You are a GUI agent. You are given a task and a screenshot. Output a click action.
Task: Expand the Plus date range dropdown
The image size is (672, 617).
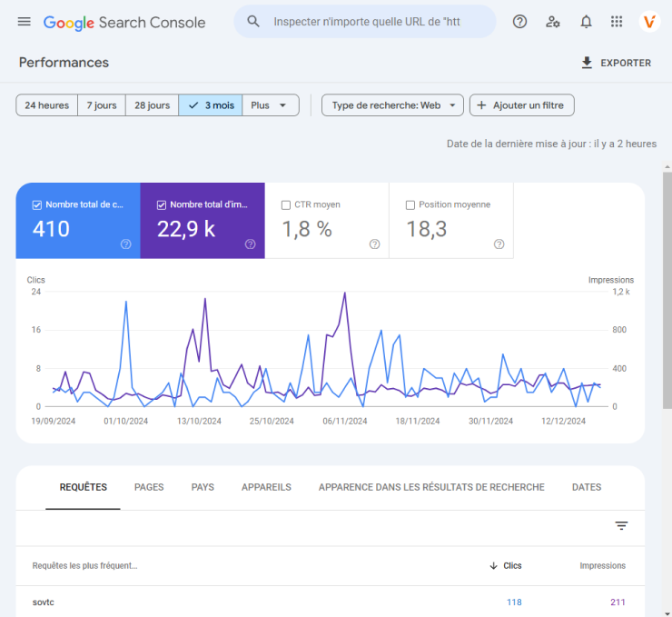click(x=271, y=105)
